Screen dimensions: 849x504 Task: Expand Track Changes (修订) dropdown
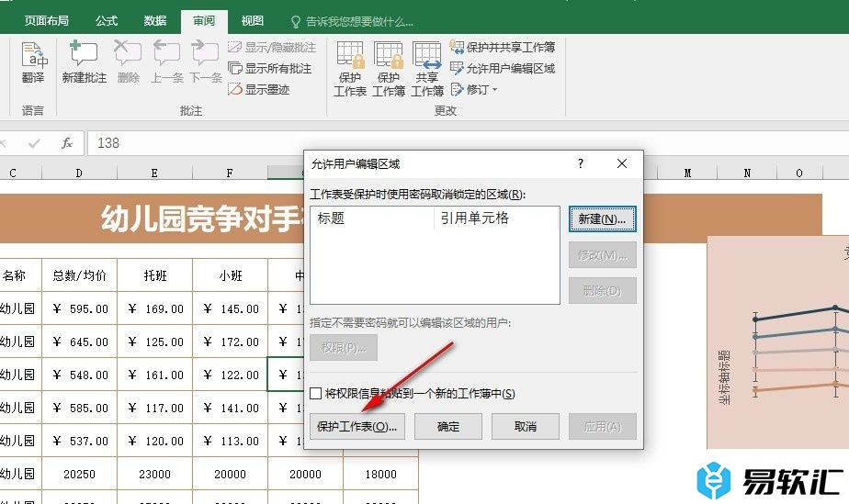[474, 89]
